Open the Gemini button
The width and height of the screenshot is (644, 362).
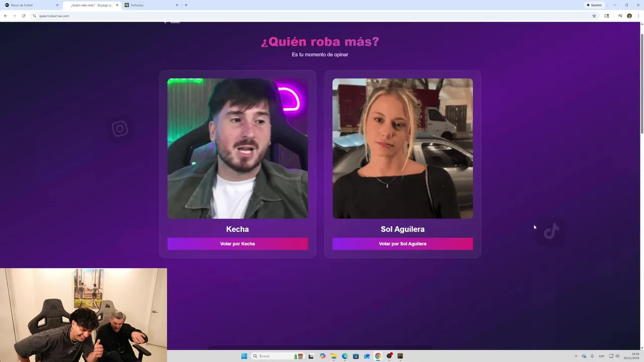(594, 5)
